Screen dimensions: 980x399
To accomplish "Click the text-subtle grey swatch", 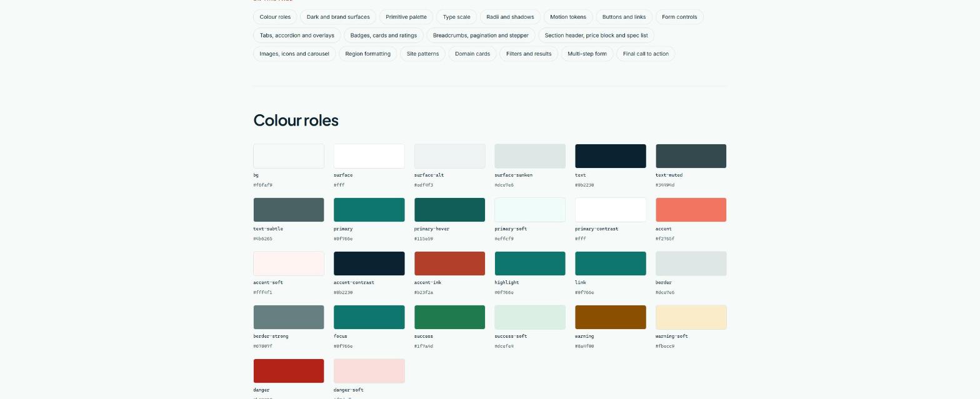I will (x=289, y=210).
